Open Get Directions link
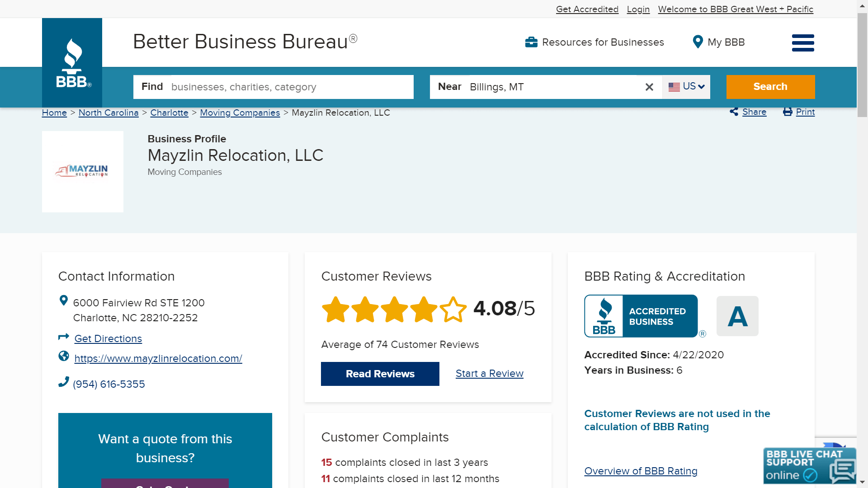Image resolution: width=868 pixels, height=488 pixels. (x=108, y=338)
